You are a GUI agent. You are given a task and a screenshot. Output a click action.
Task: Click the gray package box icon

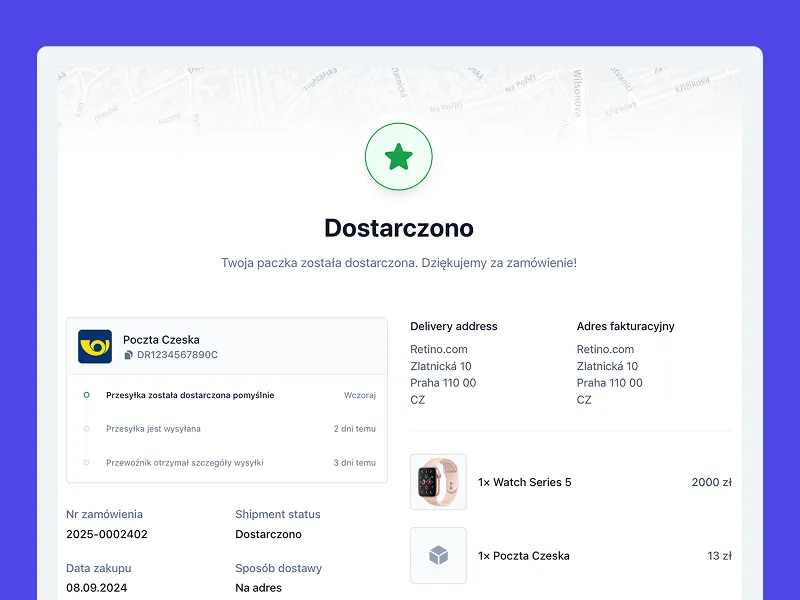coord(438,555)
